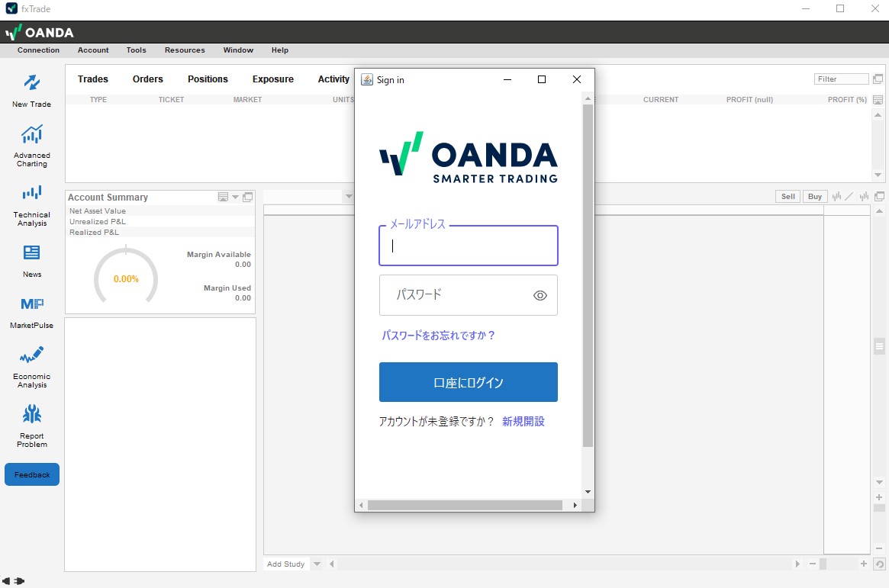Click the table layout icon beside PROFIT (%)
Viewport: 889px width, 588px height.
tap(878, 100)
